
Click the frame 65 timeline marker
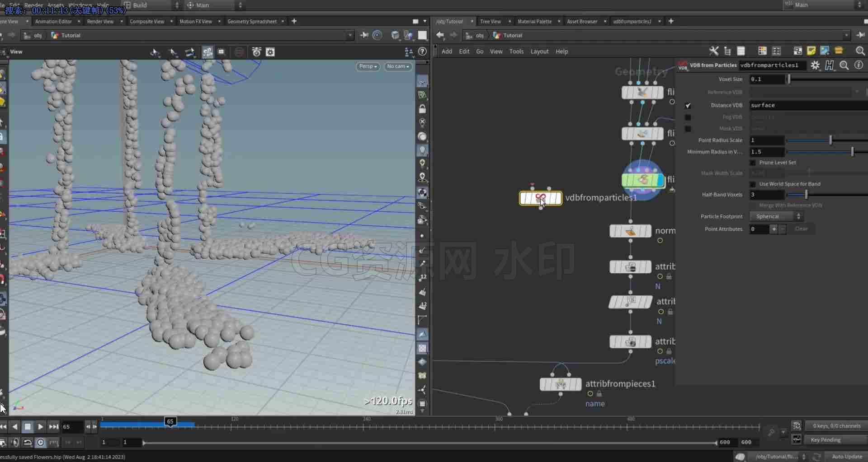coord(170,421)
